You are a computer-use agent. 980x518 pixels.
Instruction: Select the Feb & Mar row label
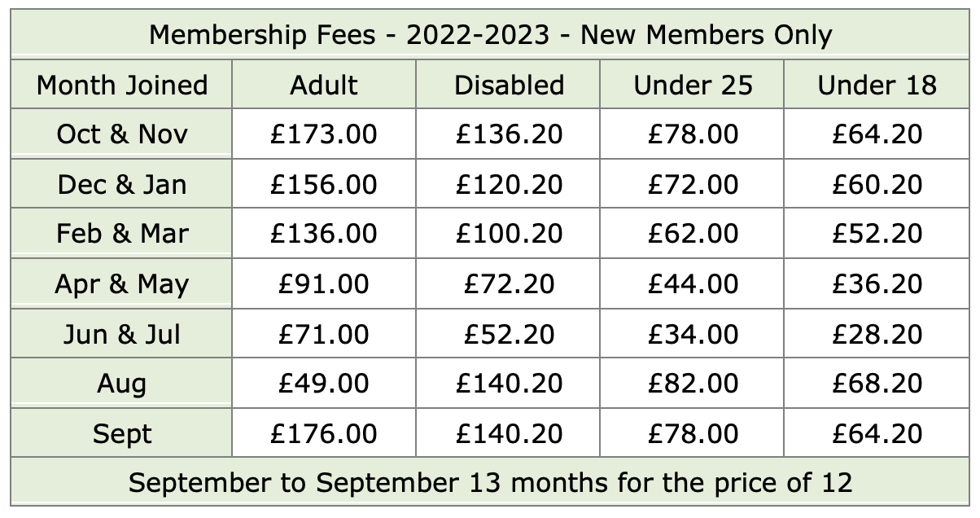coord(122,234)
